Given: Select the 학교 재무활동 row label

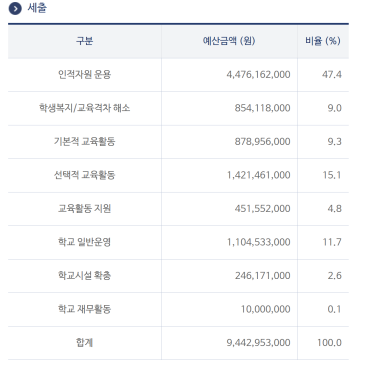Looking at the screenshot, I should (84, 309).
